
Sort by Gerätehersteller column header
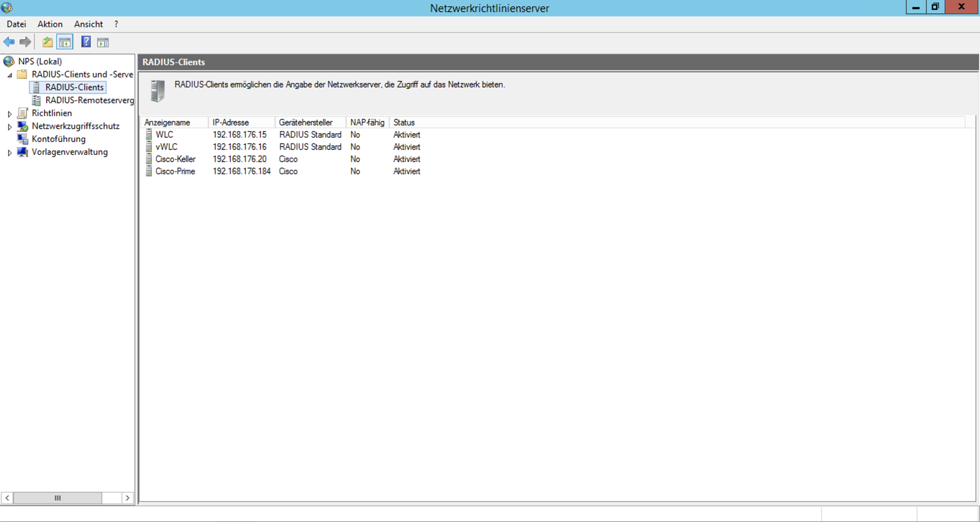311,122
